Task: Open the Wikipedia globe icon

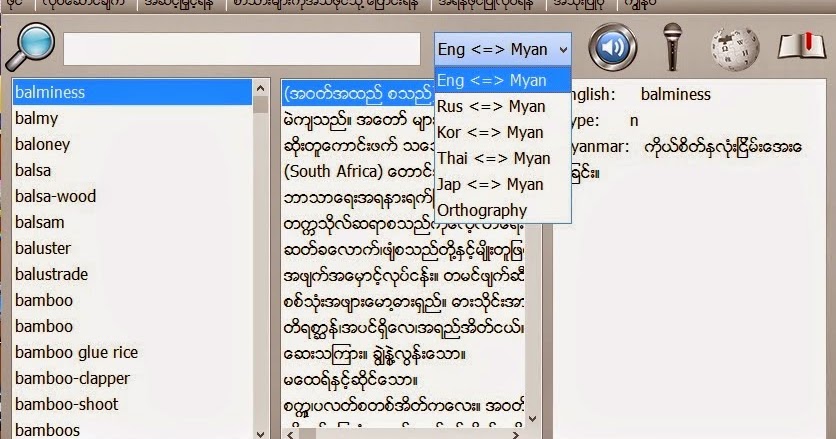Action: pyautogui.click(x=735, y=48)
